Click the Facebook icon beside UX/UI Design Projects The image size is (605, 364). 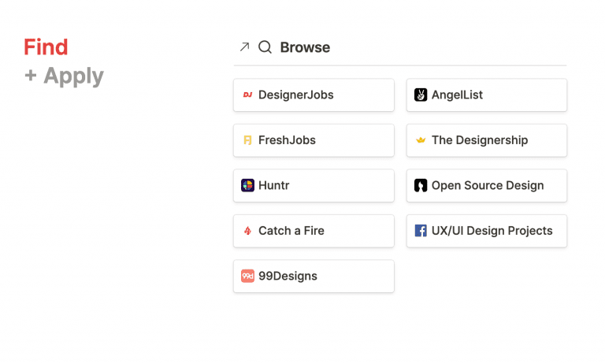pyautogui.click(x=421, y=231)
